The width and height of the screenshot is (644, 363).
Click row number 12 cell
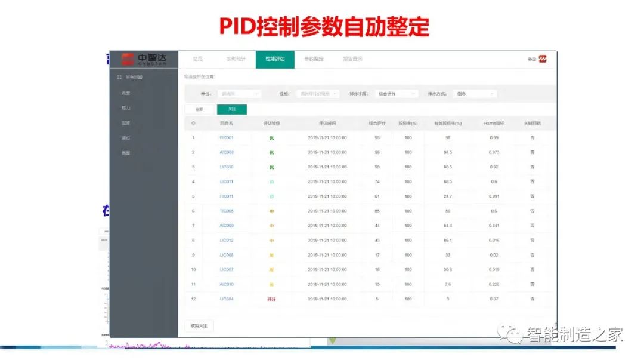click(x=193, y=299)
